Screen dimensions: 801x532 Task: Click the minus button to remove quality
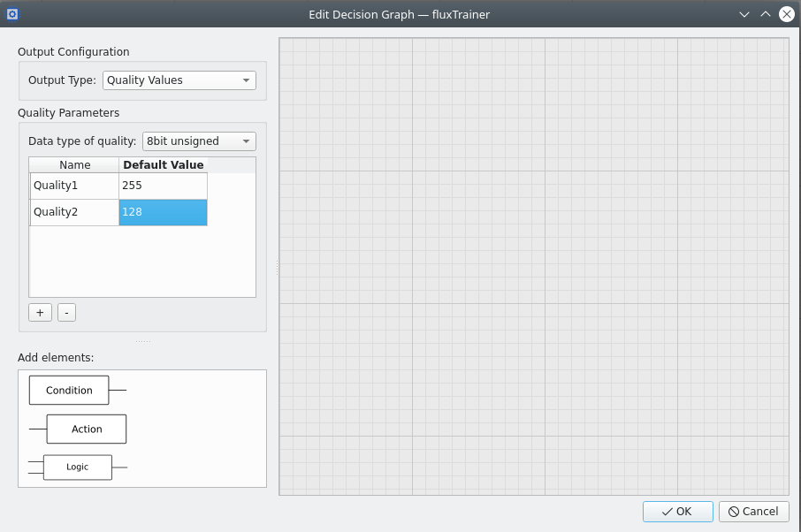click(x=67, y=313)
